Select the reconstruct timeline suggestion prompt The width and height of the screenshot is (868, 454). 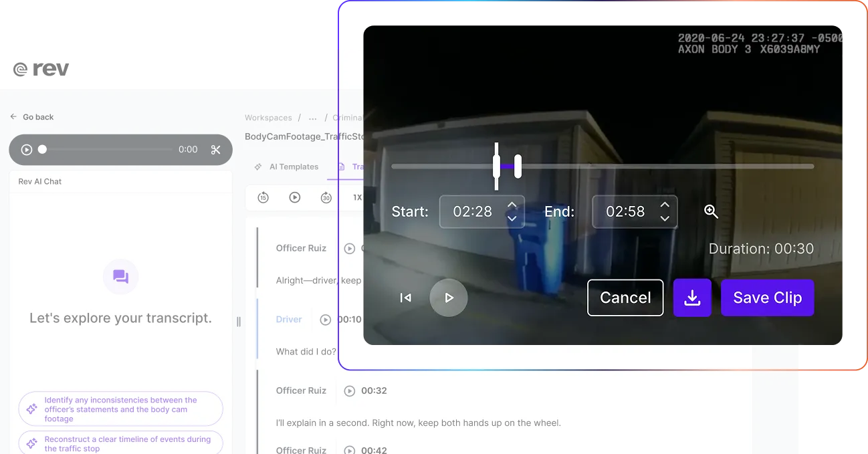[120, 443]
